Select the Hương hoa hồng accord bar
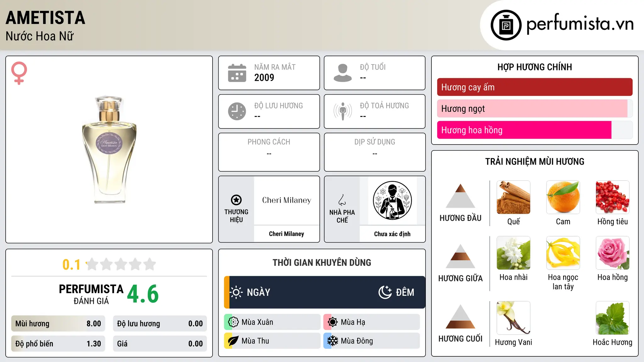This screenshot has width=644, height=362. point(535,130)
